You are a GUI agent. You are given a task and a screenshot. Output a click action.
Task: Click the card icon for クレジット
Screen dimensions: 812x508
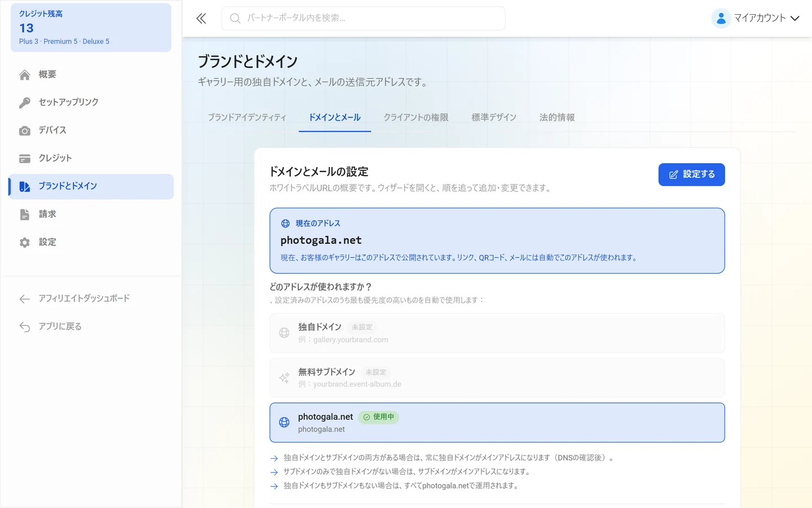(x=25, y=159)
